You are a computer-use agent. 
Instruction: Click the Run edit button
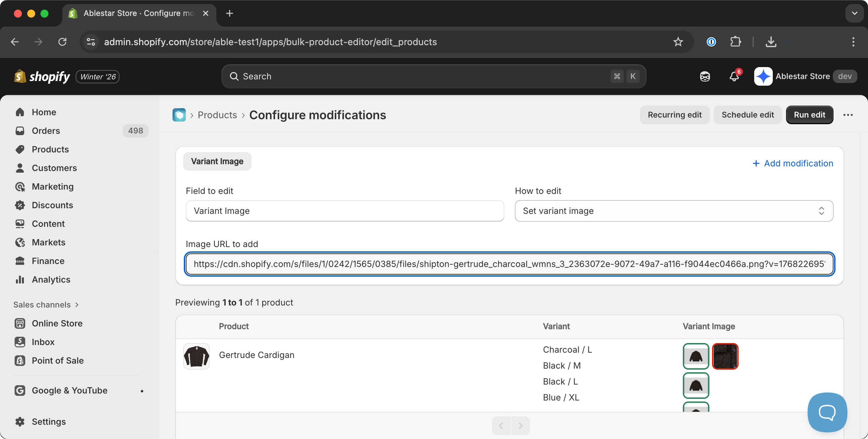pyautogui.click(x=809, y=115)
